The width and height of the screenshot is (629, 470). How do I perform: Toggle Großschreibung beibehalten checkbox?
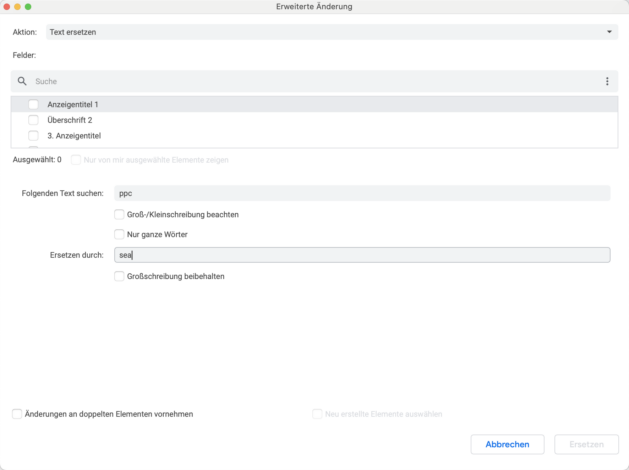click(x=119, y=276)
